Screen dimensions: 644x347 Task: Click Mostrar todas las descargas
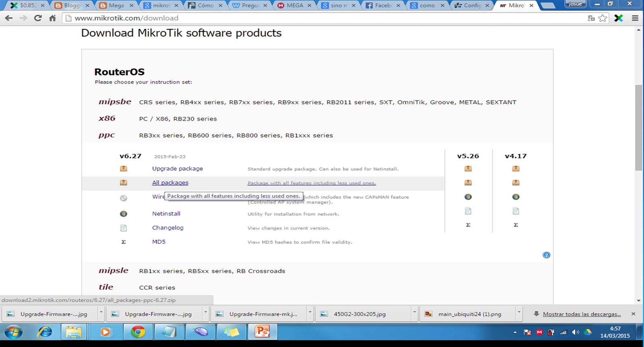point(582,314)
